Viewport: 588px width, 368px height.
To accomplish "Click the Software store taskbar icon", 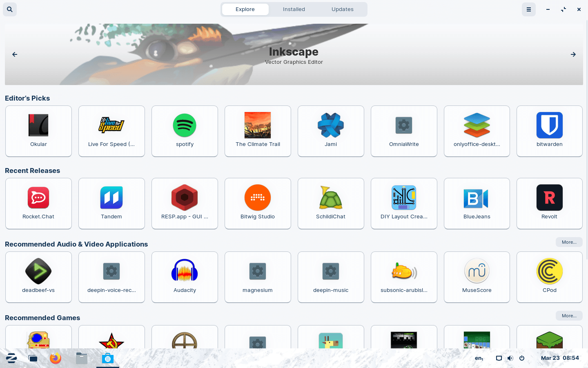I will click(108, 358).
